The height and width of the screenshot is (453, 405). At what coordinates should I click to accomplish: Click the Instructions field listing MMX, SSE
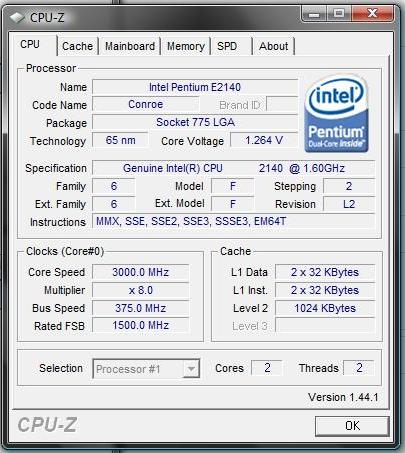233,221
